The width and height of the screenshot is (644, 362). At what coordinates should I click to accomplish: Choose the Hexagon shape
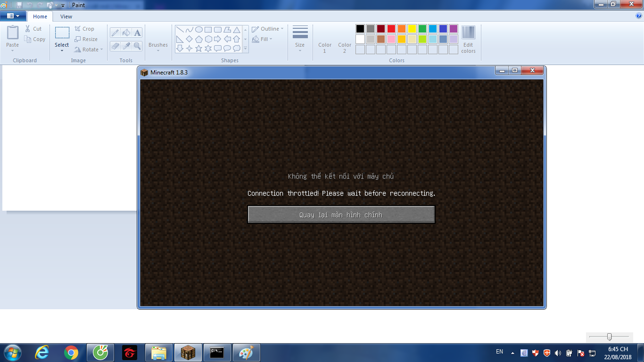click(x=208, y=39)
